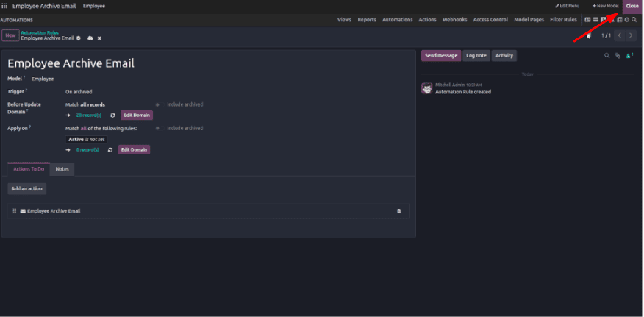The width and height of the screenshot is (644, 317).
Task: Go to previous record arrow
Action: click(x=620, y=35)
